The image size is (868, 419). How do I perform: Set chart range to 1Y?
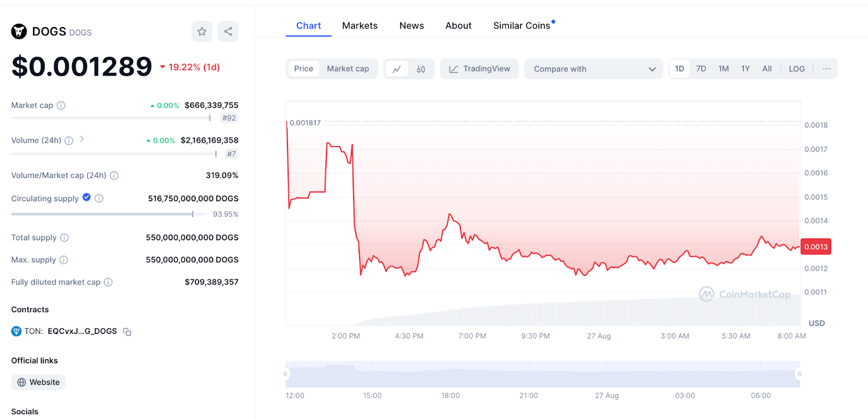coord(745,69)
